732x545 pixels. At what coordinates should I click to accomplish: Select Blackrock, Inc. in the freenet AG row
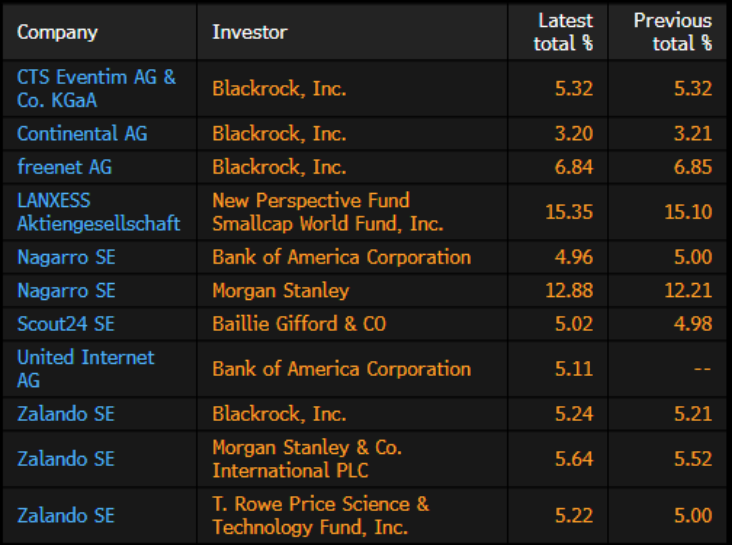(x=279, y=167)
